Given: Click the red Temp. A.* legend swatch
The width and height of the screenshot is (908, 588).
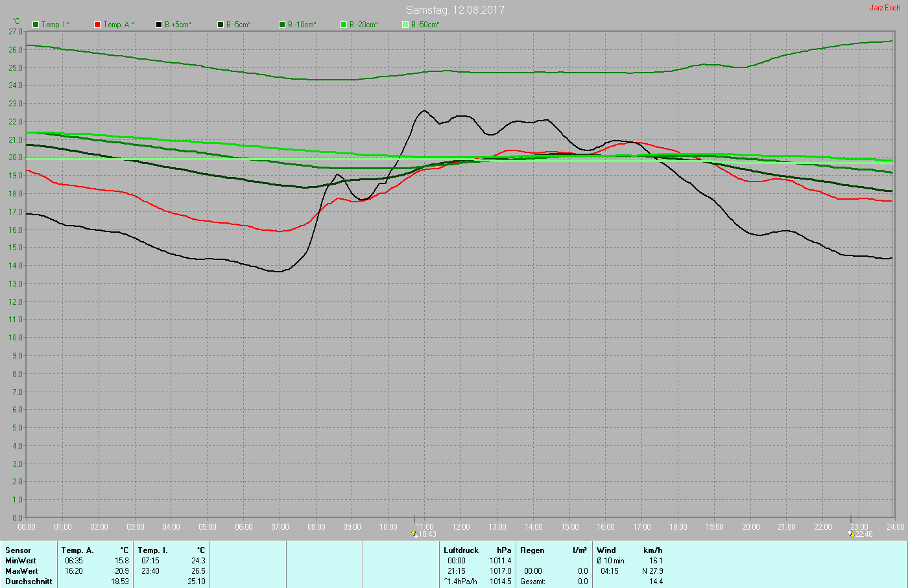Looking at the screenshot, I should [x=97, y=25].
